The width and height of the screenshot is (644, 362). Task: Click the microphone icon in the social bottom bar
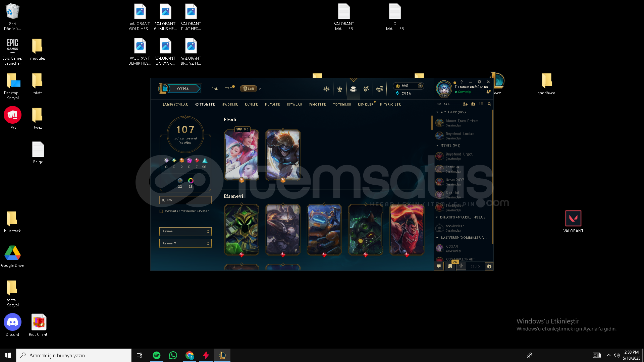tap(461, 266)
